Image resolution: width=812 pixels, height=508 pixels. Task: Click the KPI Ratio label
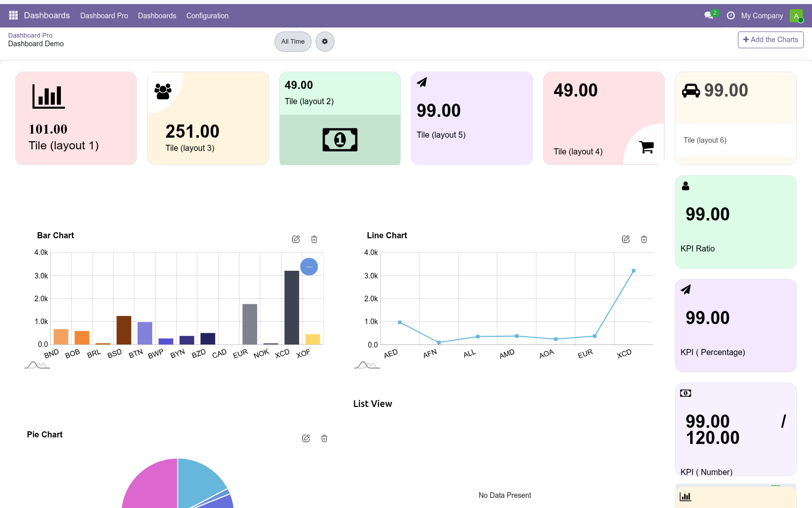697,248
